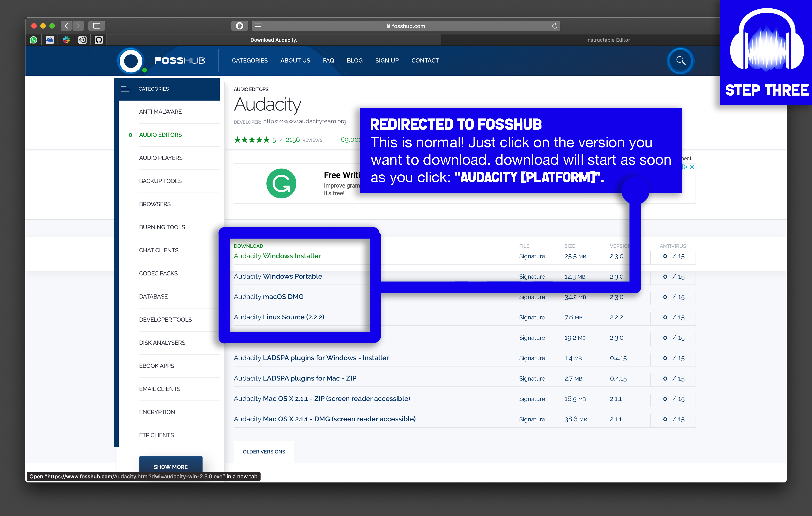Click the OLDER VERSIONS button
The width and height of the screenshot is (812, 516).
[x=264, y=452]
